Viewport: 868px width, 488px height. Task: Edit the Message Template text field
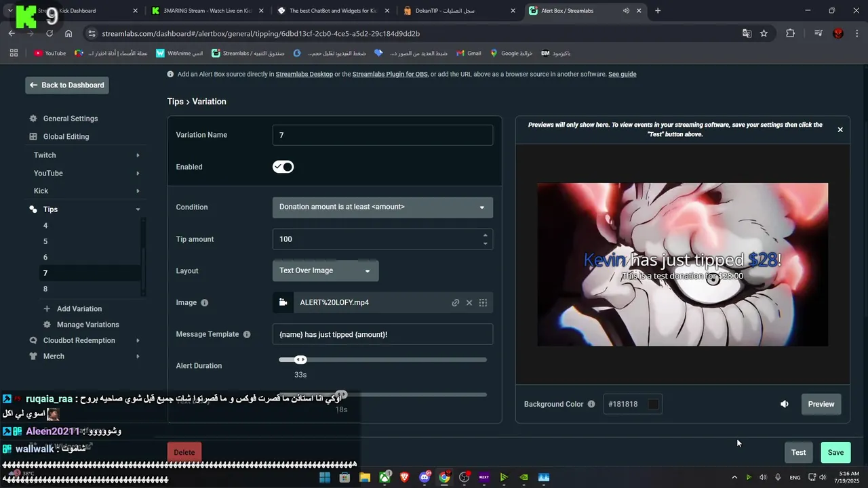tap(382, 334)
